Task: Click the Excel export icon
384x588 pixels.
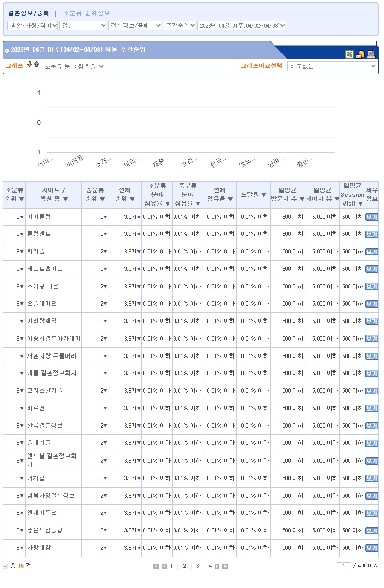Action: click(349, 54)
